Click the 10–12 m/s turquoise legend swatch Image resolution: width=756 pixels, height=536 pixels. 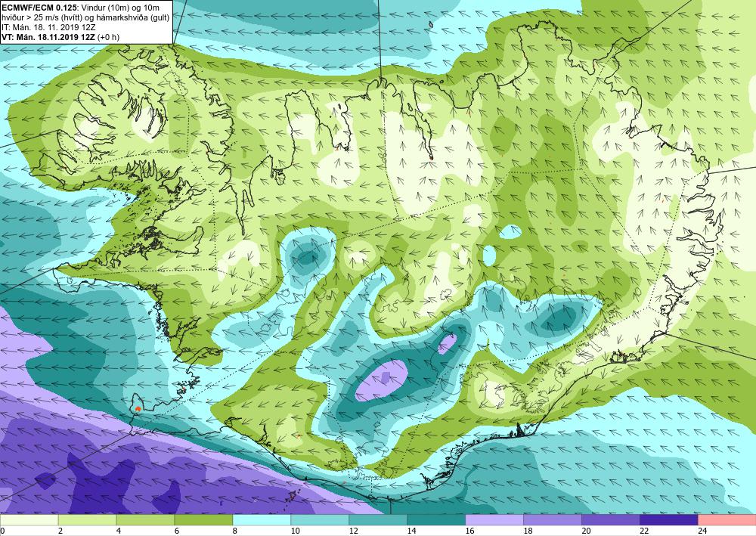(320, 520)
